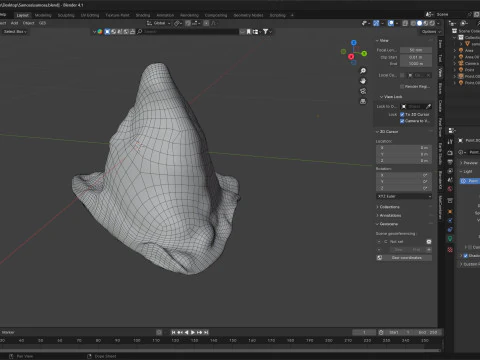Open the Physics properties tab icon
Viewport: 480px width, 360px height.
(x=450, y=221)
